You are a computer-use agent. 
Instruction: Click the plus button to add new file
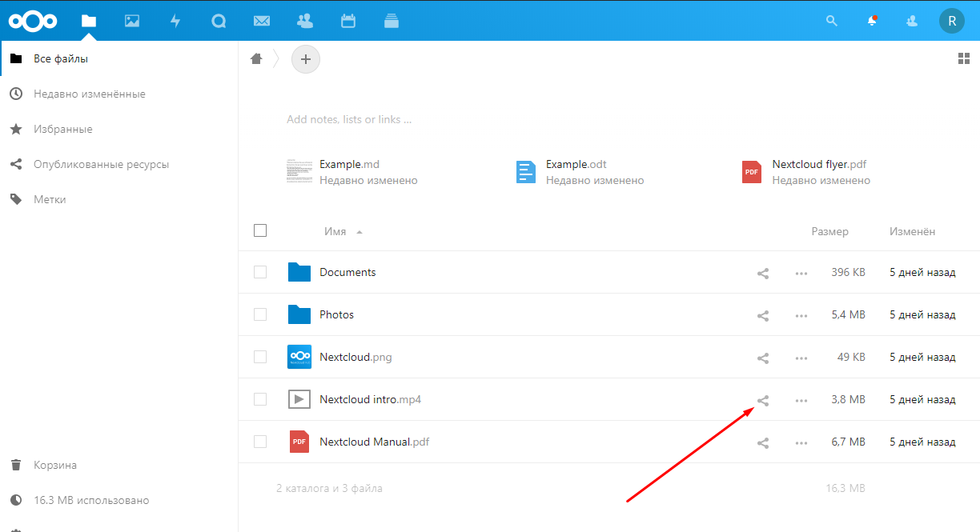click(305, 58)
